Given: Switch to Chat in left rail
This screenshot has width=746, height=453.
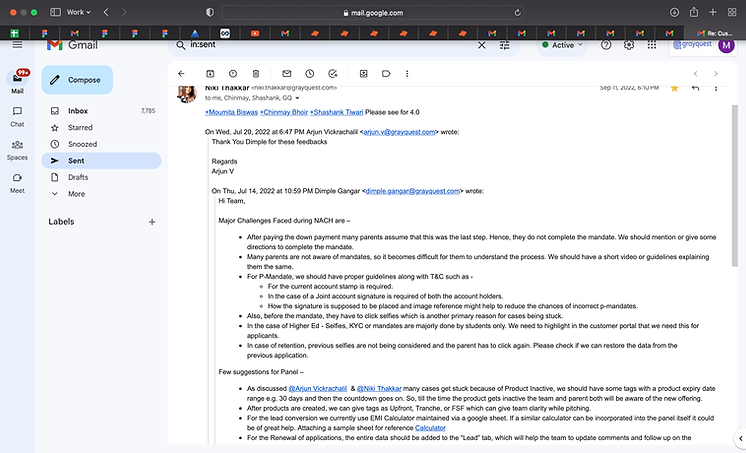Looking at the screenshot, I should coord(17,117).
